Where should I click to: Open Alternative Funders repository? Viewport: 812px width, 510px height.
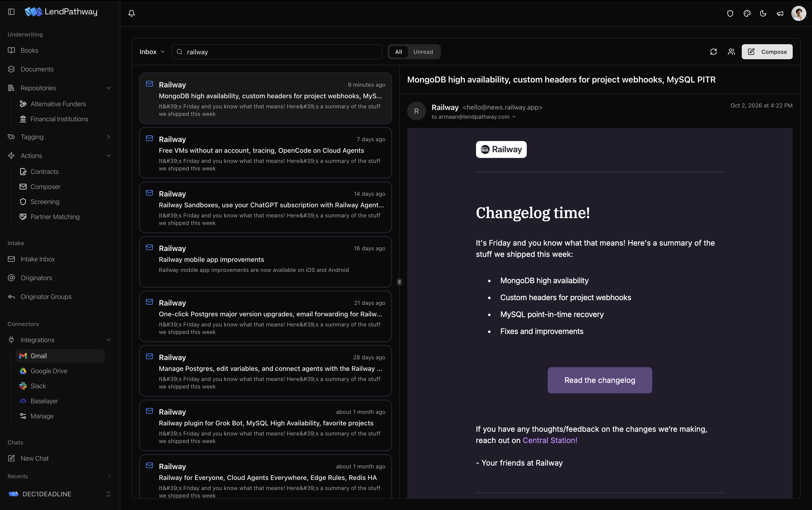(x=58, y=104)
